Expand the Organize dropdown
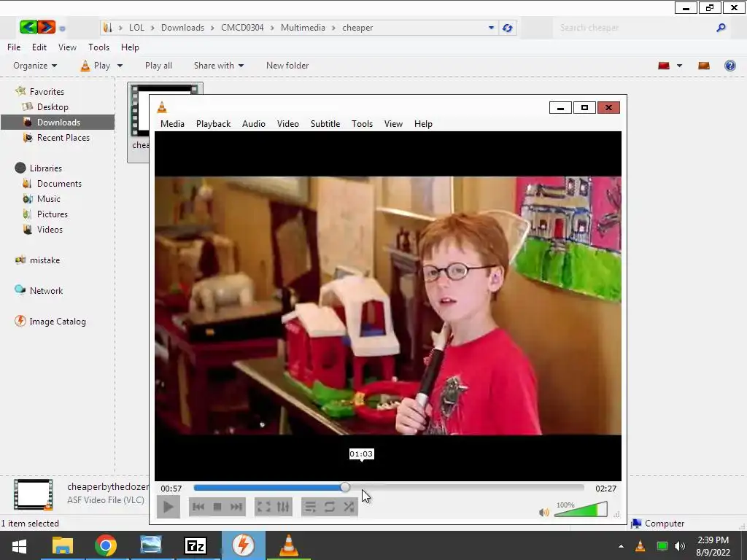The image size is (747, 560). tap(35, 66)
